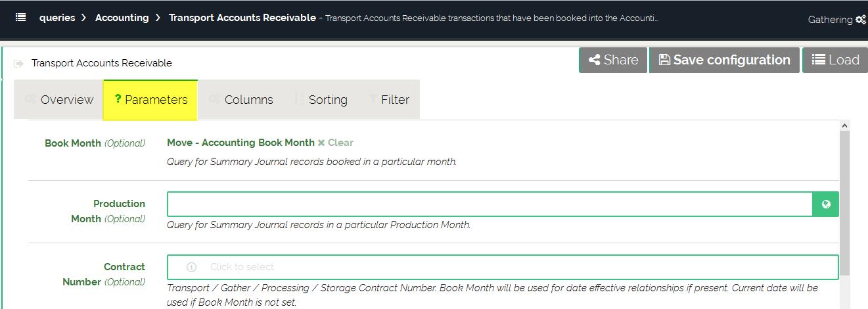
Task: Clear the Book Month selection
Action: (340, 143)
